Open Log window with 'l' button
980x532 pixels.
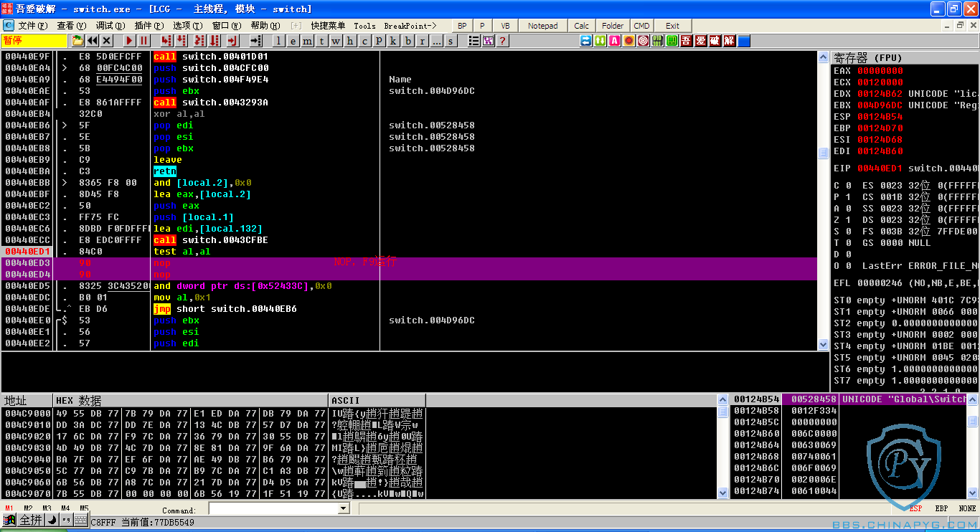(x=279, y=41)
